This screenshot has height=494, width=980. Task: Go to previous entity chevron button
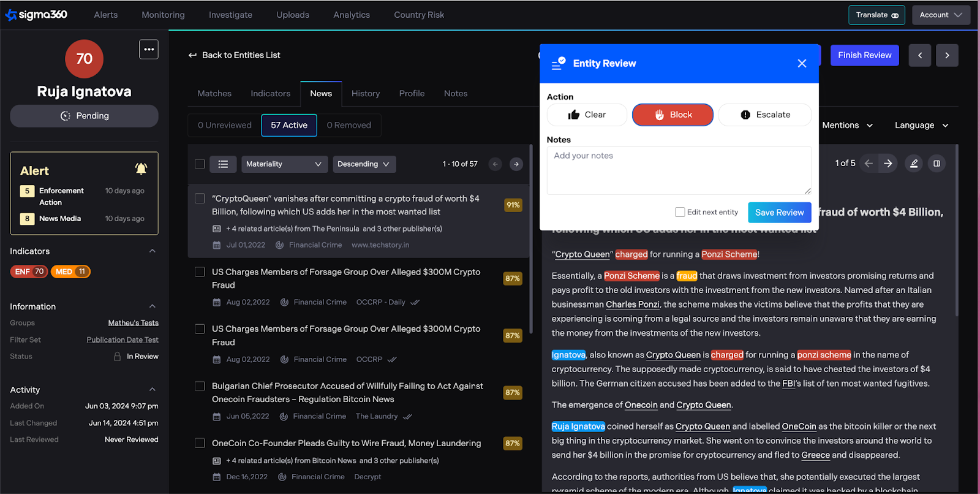920,55
